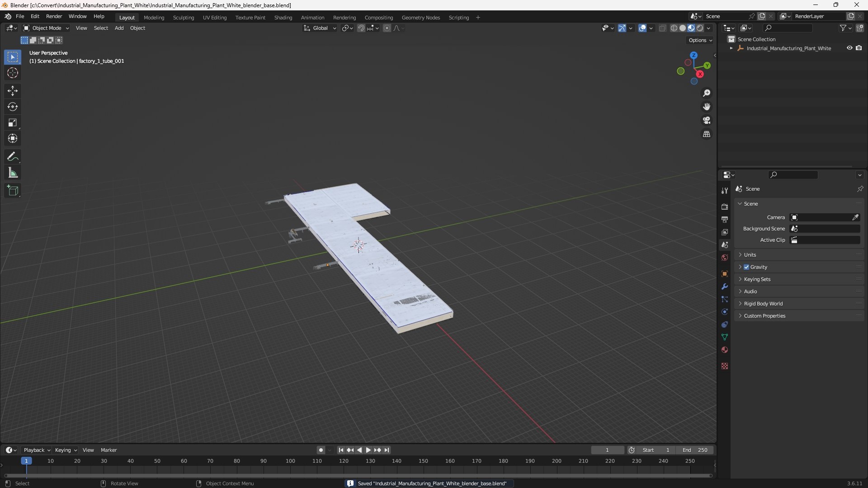Toggle snapping magnet in header

[361, 28]
